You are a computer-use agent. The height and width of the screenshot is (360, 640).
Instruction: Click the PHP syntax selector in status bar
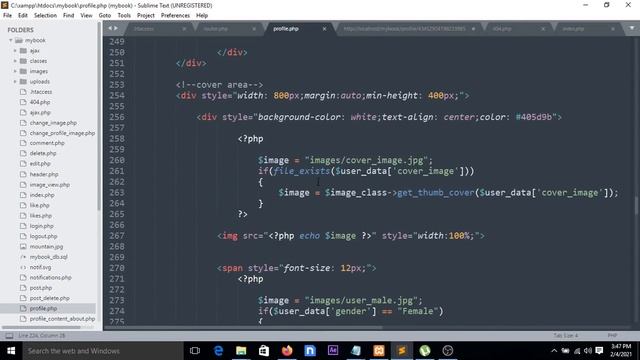click(612, 336)
